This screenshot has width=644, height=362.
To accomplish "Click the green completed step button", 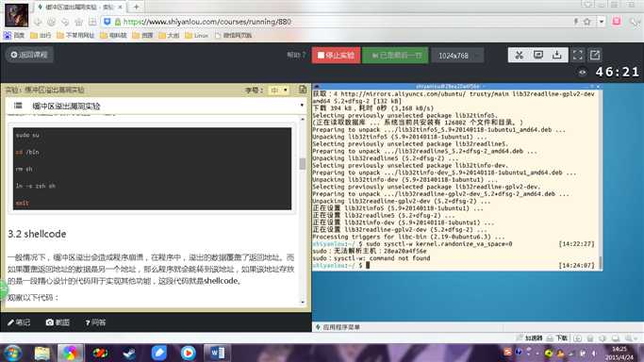I will point(395,55).
